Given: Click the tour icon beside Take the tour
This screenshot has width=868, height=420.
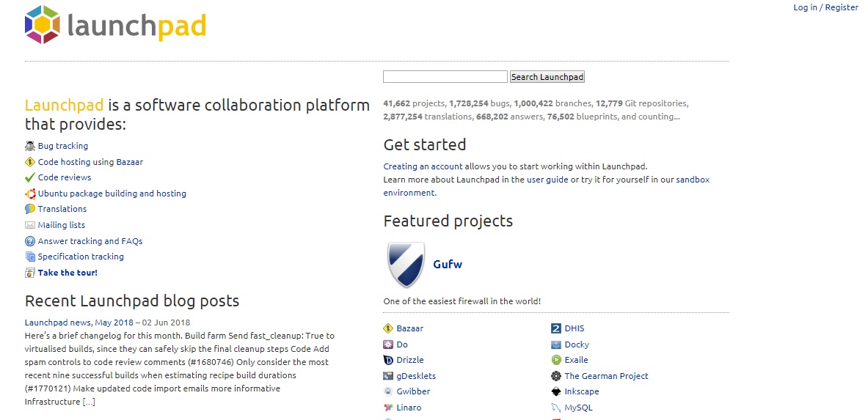Looking at the screenshot, I should (x=30, y=273).
